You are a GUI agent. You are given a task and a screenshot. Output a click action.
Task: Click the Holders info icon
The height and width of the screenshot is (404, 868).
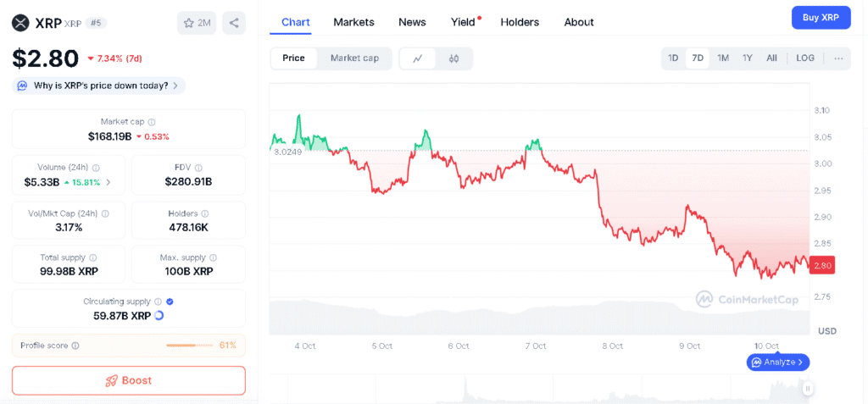click(x=205, y=213)
